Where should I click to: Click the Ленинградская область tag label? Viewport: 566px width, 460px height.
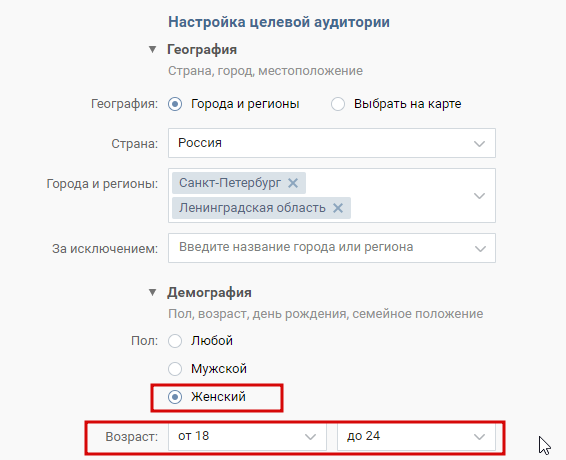[x=252, y=208]
